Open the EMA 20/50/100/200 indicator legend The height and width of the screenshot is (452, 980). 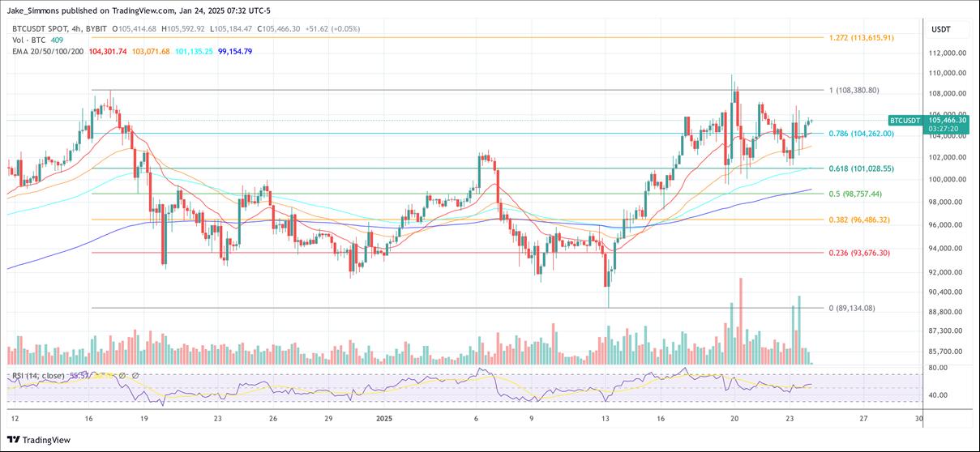pos(46,51)
